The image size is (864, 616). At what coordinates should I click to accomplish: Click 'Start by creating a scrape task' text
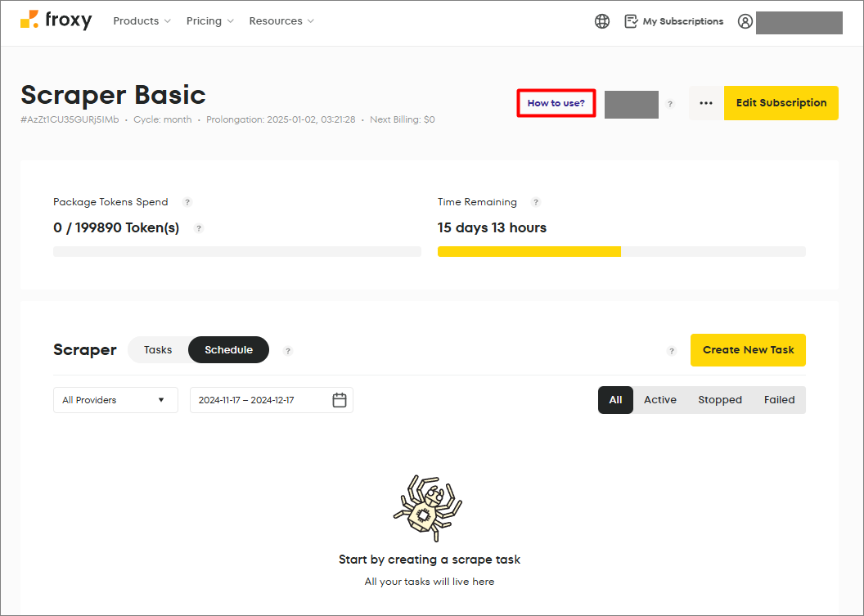click(x=430, y=560)
